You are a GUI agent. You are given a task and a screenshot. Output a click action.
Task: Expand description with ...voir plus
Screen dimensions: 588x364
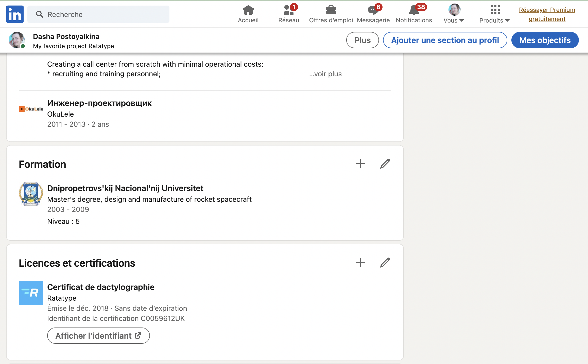(x=325, y=74)
